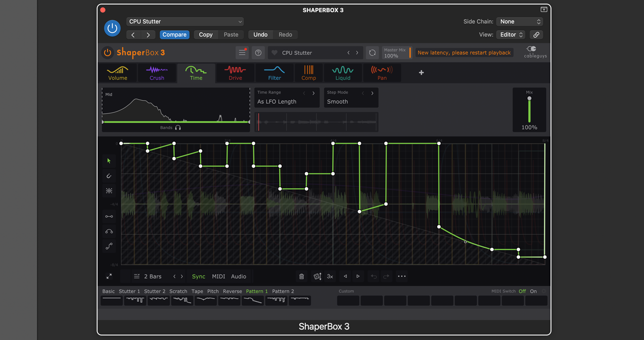
Task: Select previous ShaperBox preset arrow
Action: [x=348, y=53]
